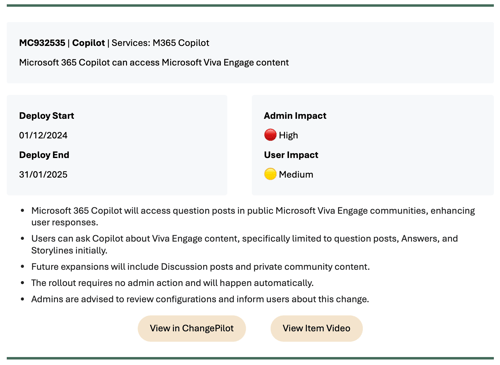The height and width of the screenshot is (365, 500).
Task: Click the Medium user impact label
Action: click(296, 174)
